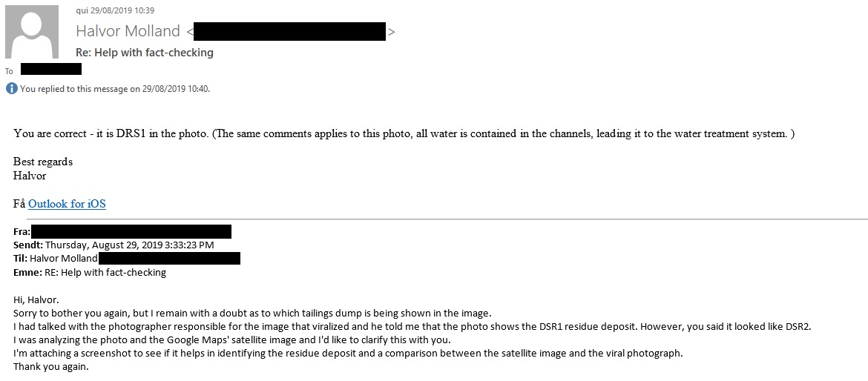Open the Outlook for iOS link
Screen dimensions: 868x381
pos(67,204)
